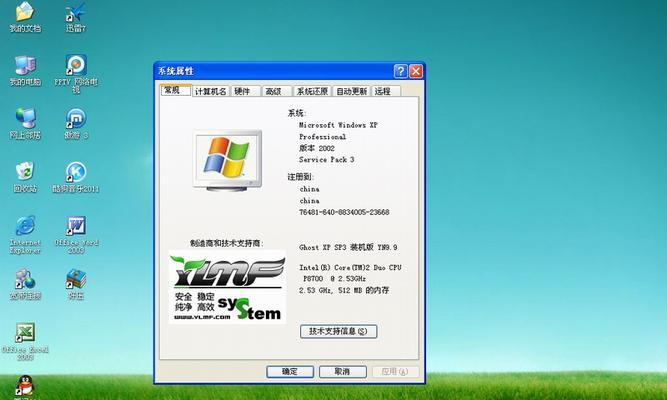This screenshot has width=667, height=400.
Task: Click 'Intel(R) Core(TM)2 Duo CPU' text
Action: coord(350,268)
